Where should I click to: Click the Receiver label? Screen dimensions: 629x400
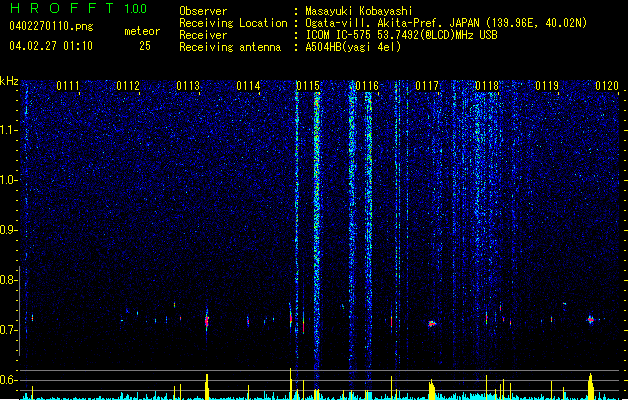click(203, 35)
